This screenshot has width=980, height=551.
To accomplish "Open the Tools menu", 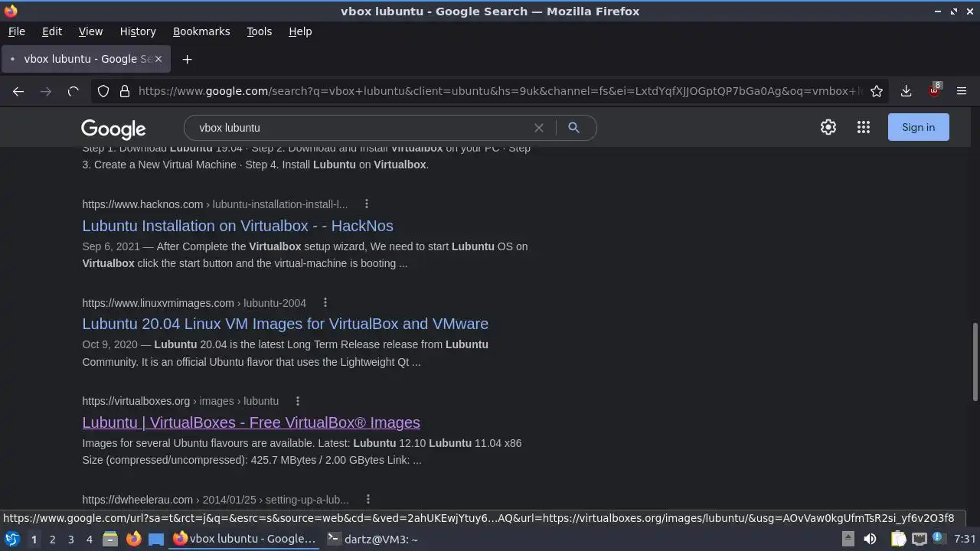I will coord(259,31).
